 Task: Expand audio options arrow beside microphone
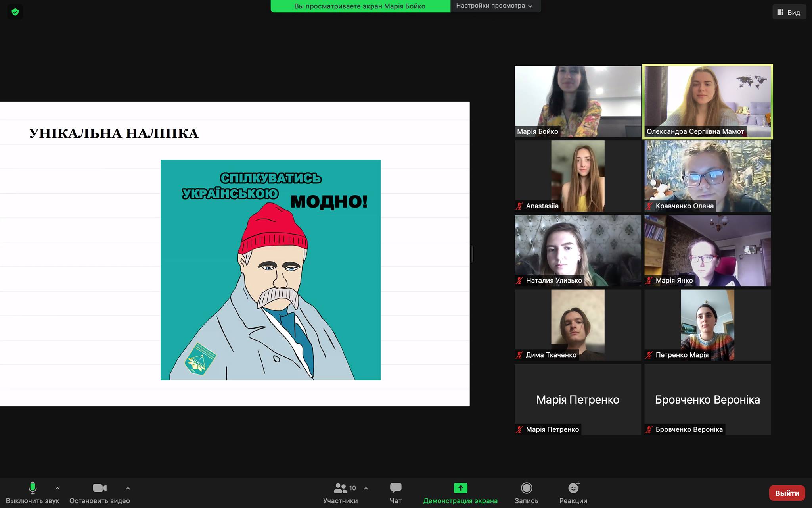pyautogui.click(x=57, y=488)
